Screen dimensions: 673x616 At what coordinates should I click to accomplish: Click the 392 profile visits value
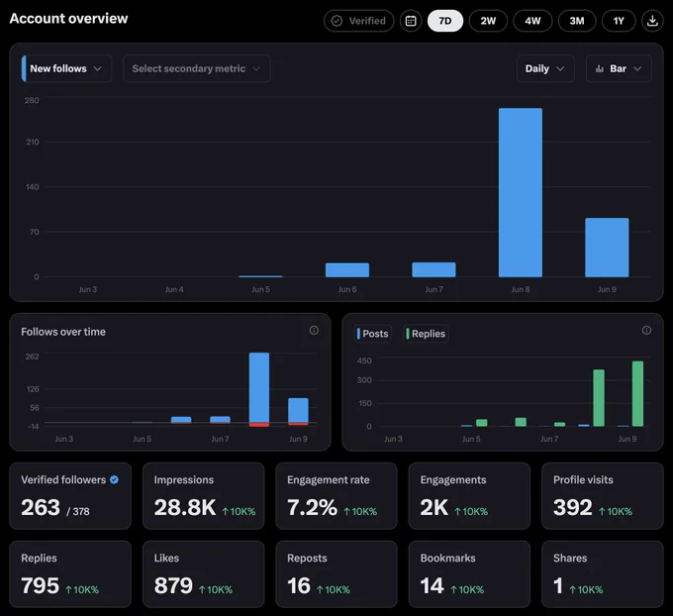coord(573,507)
